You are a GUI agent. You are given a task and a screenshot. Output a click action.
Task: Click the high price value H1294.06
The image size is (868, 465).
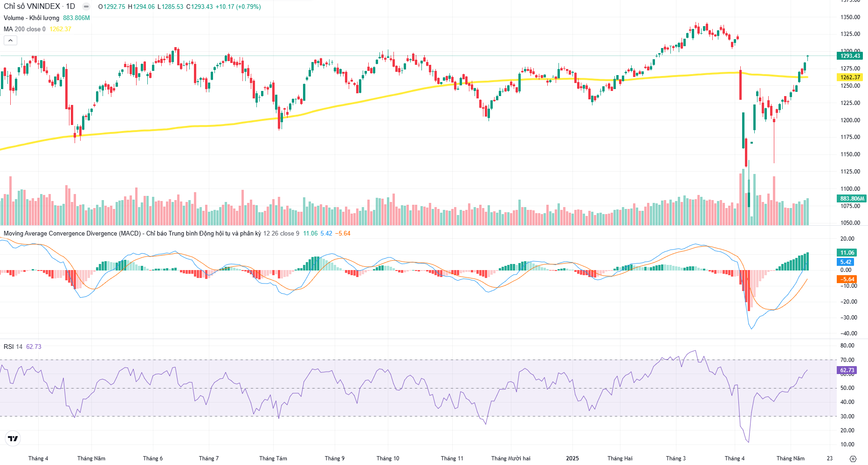coord(141,7)
